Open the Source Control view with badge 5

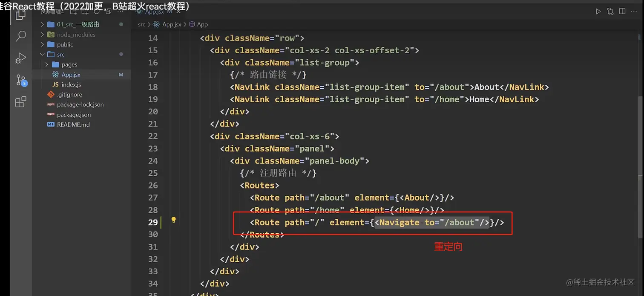click(x=21, y=80)
